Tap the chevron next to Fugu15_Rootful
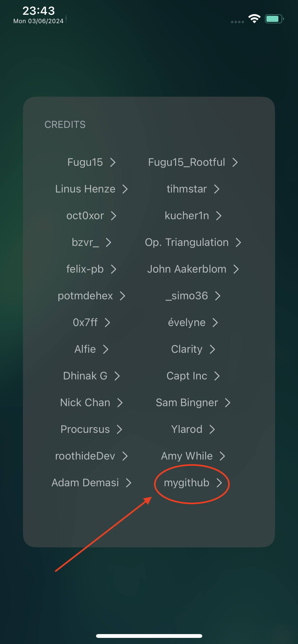The image size is (298, 644). (x=235, y=162)
